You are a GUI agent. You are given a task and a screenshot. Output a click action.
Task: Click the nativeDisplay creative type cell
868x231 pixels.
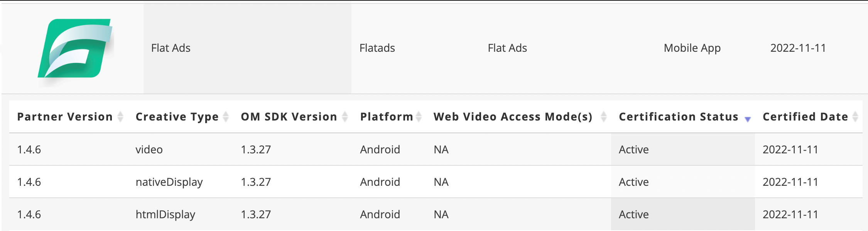pyautogui.click(x=169, y=182)
